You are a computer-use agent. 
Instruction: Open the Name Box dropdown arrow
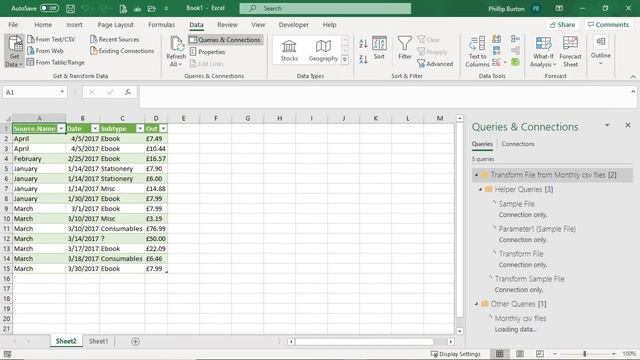pyautogui.click(x=62, y=92)
